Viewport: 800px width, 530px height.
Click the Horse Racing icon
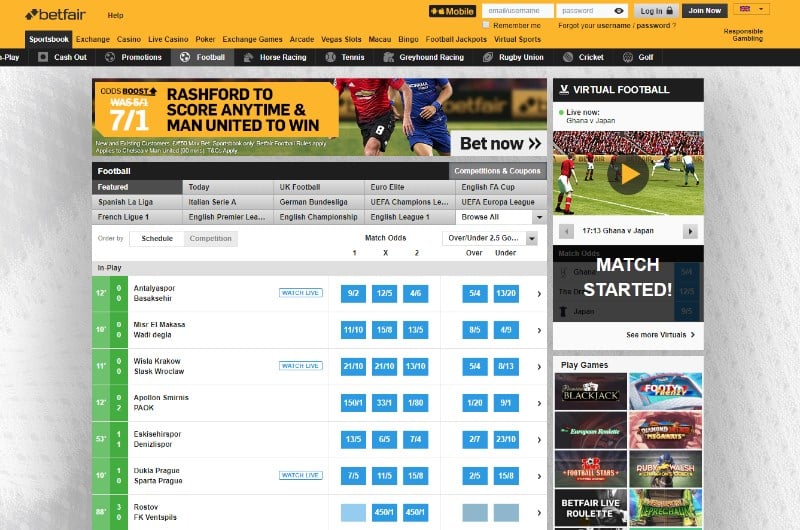click(248, 57)
